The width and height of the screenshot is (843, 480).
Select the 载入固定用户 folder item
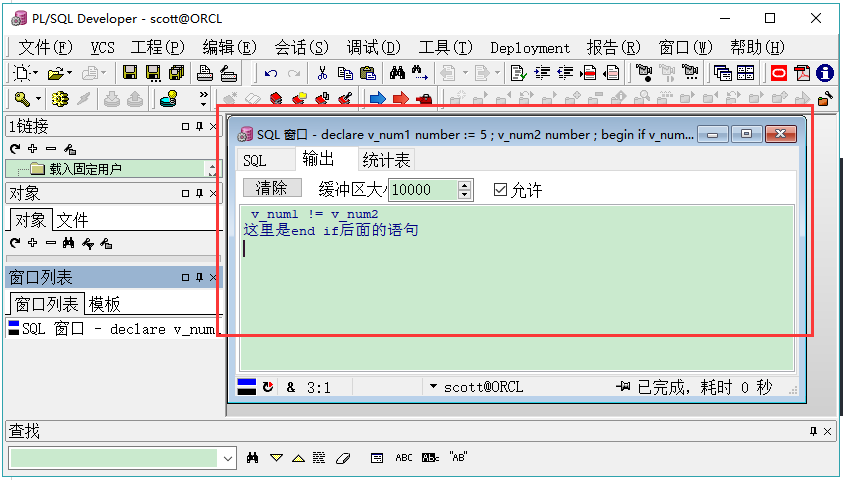click(85, 169)
